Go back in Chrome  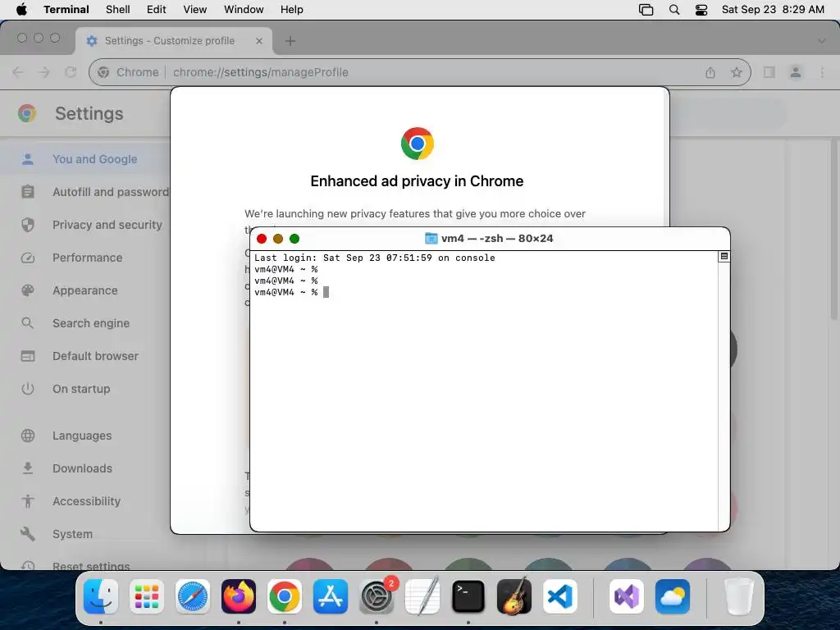(18, 72)
